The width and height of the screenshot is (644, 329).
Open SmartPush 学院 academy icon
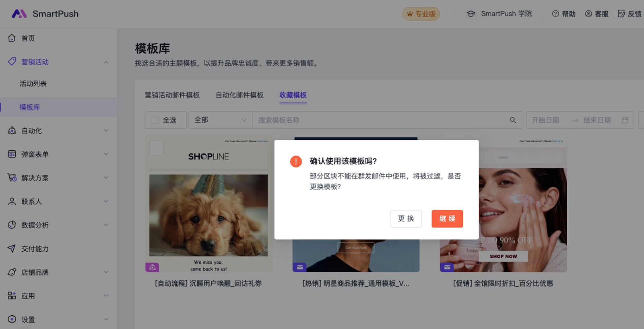click(471, 14)
